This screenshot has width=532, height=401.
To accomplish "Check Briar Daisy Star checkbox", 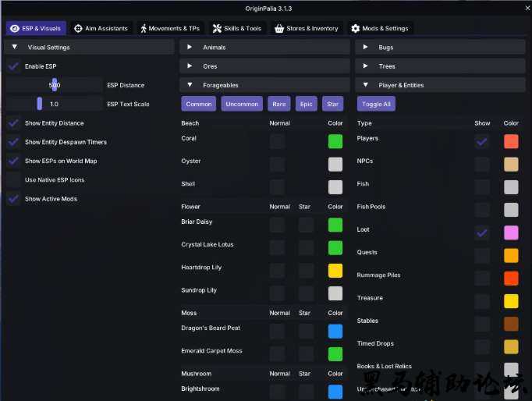I will [306, 225].
